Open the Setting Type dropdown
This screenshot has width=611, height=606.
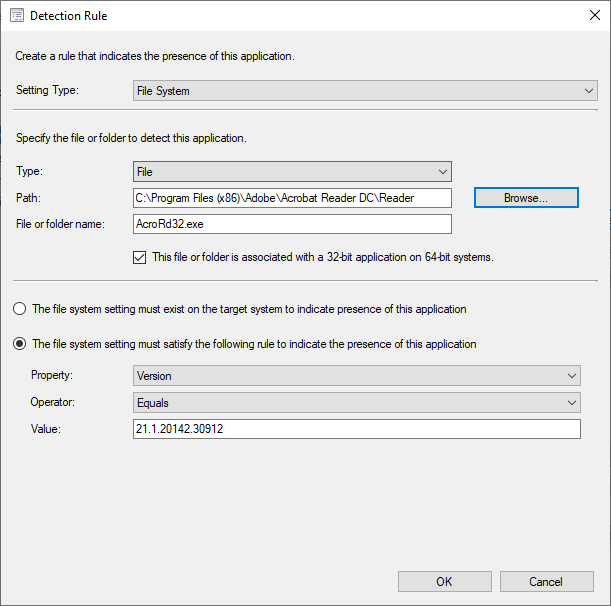pyautogui.click(x=366, y=91)
